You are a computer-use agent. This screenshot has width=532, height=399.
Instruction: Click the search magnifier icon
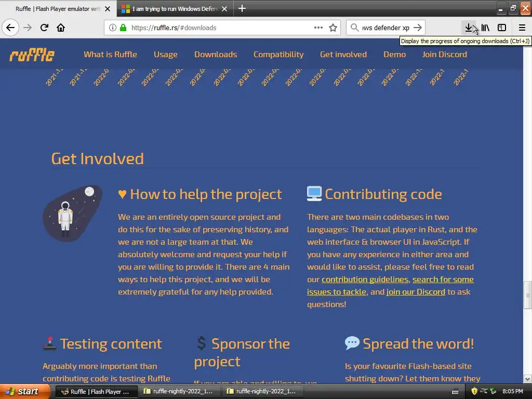click(354, 28)
